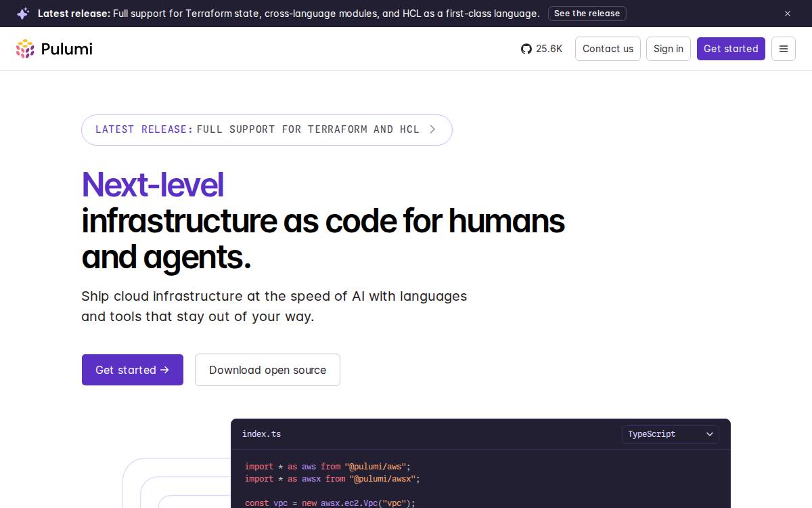
Task: Click the Next-level headline text
Action: 153,185
